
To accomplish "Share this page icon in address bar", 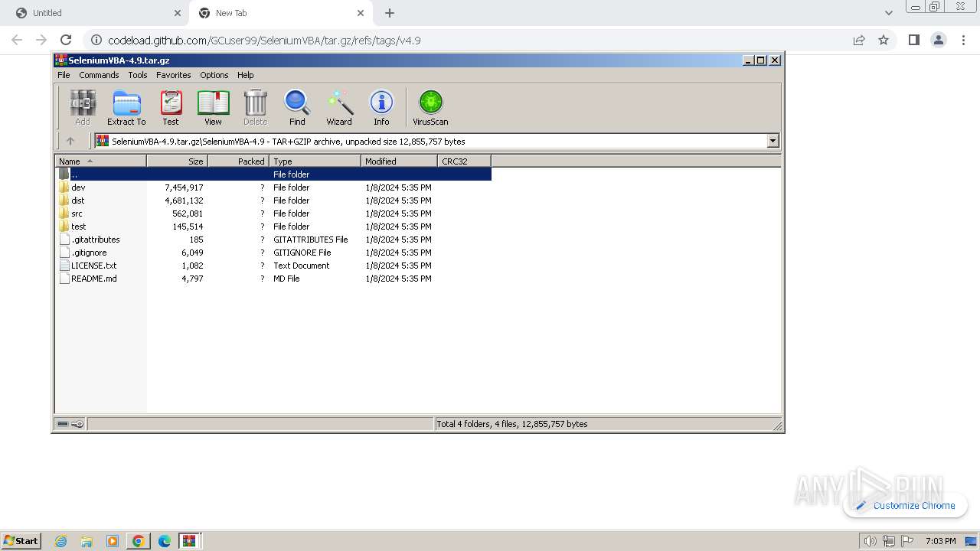I will coord(859,40).
